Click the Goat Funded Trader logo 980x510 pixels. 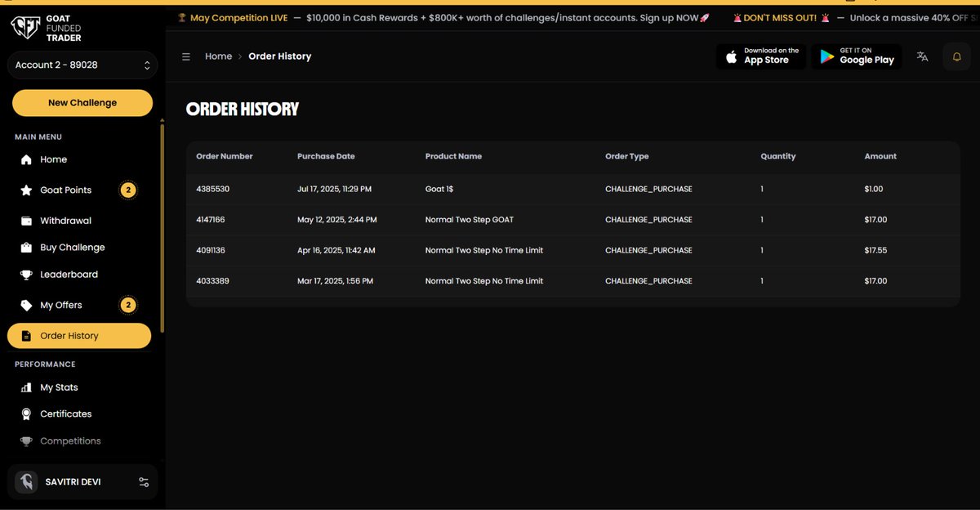click(x=47, y=29)
